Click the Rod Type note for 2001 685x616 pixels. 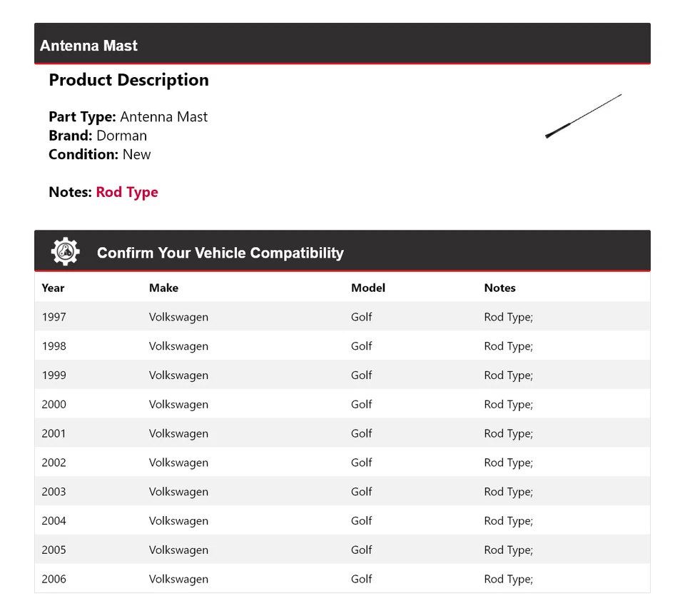tap(508, 433)
